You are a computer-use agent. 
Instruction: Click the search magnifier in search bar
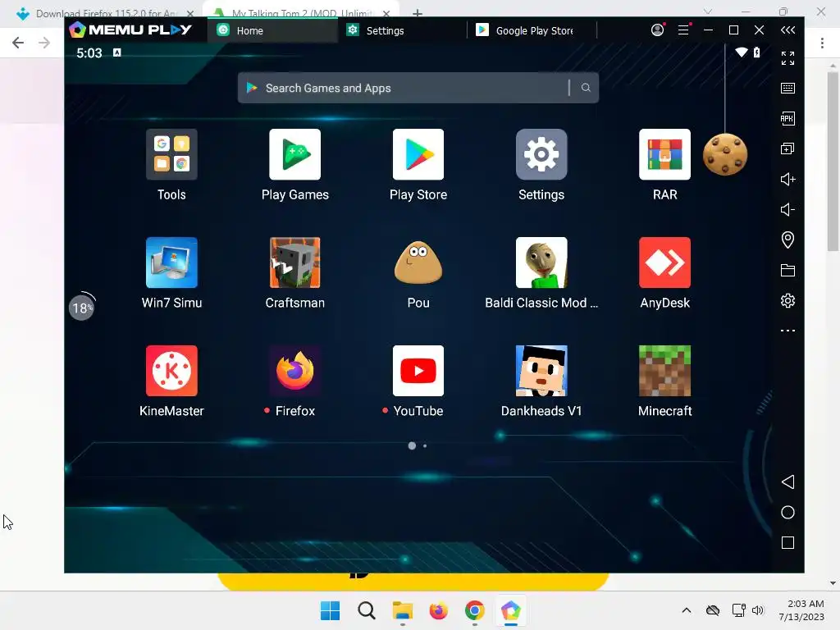point(586,88)
